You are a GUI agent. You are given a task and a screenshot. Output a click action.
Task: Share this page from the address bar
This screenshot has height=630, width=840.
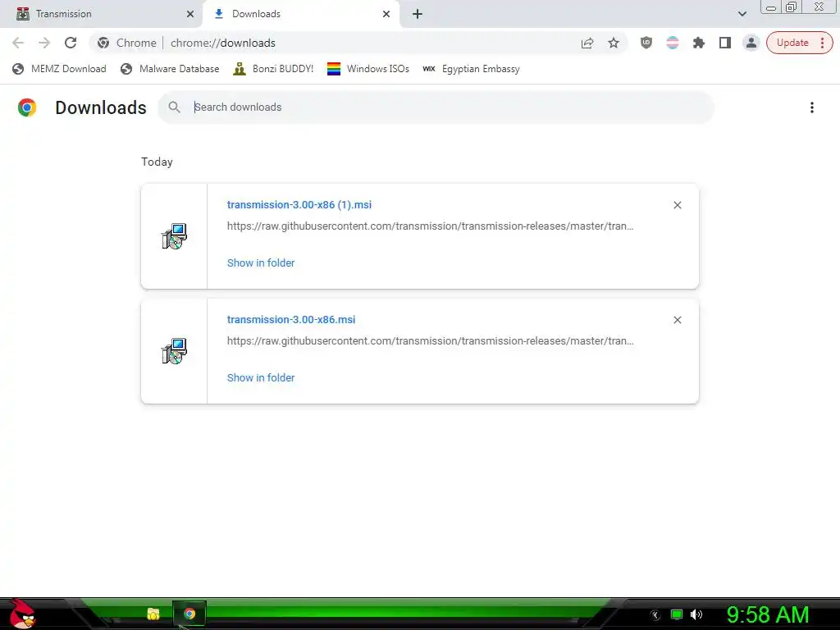tap(587, 43)
